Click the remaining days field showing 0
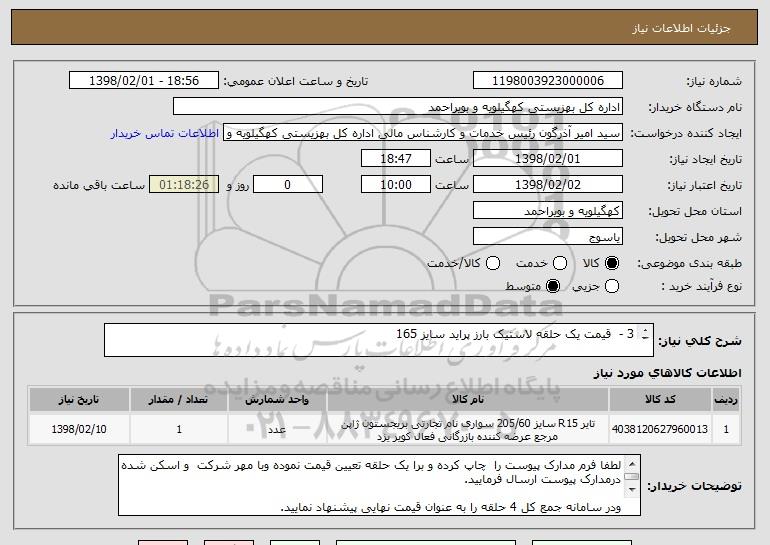 click(x=288, y=185)
